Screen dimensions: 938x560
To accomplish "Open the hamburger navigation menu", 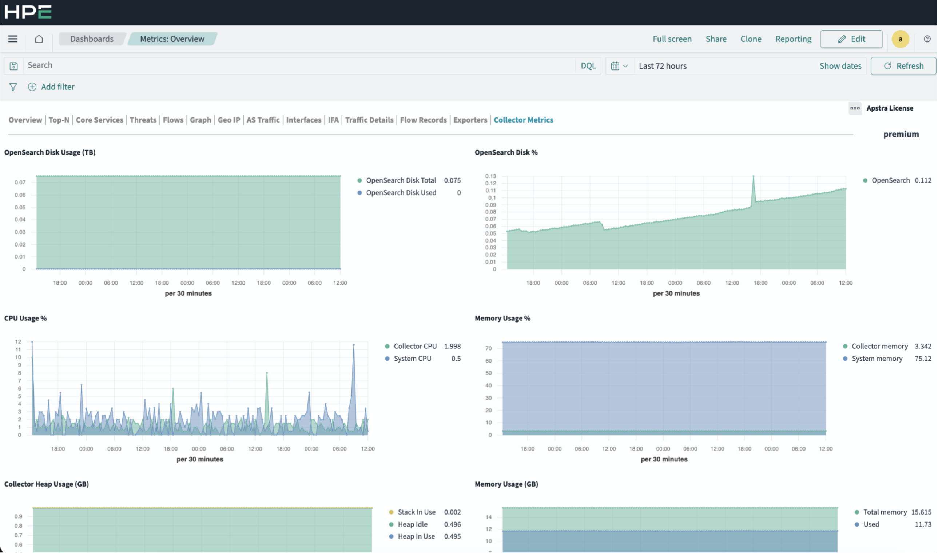I will [13, 39].
